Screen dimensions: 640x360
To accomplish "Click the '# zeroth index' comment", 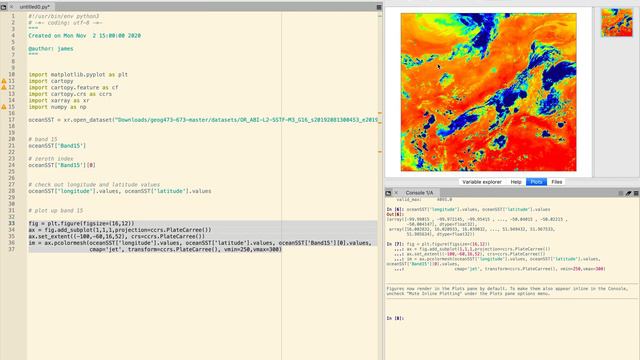I will coord(51,159).
